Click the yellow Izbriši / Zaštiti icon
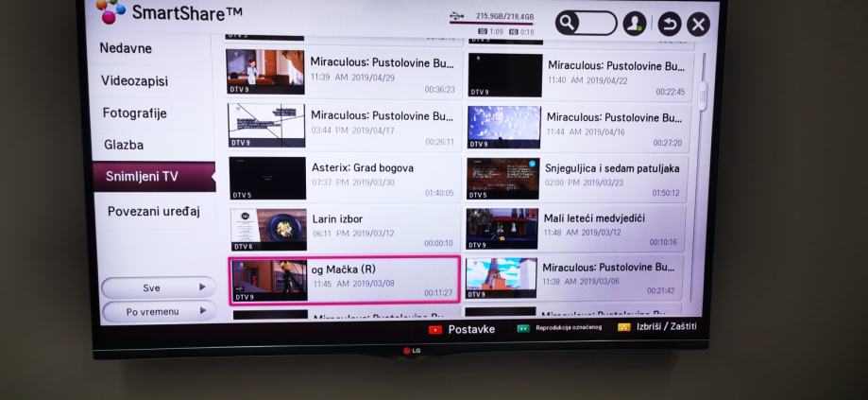 pos(624,327)
